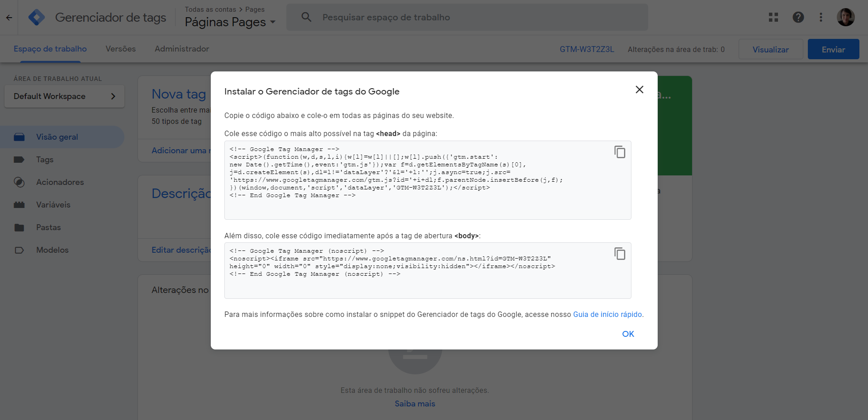Click the Pages breadcrumb link

coord(255,9)
